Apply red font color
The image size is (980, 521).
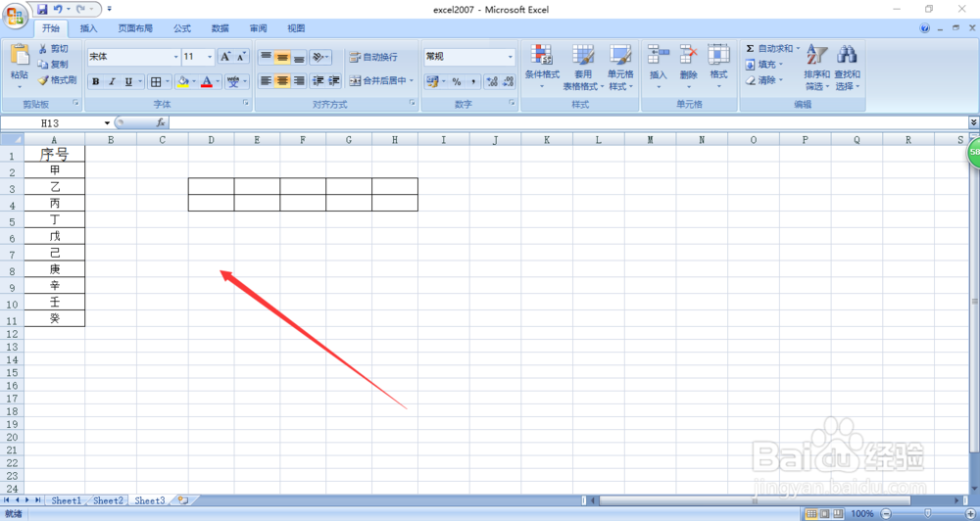(x=207, y=81)
